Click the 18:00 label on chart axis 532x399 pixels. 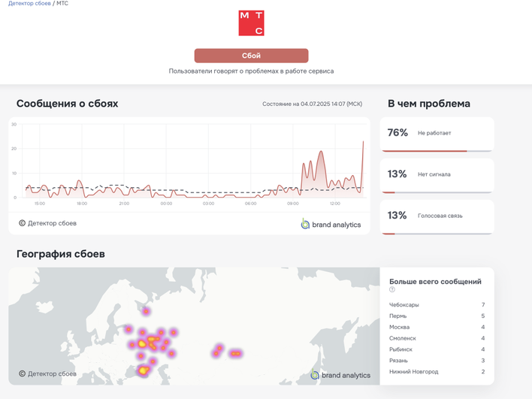coord(82,204)
